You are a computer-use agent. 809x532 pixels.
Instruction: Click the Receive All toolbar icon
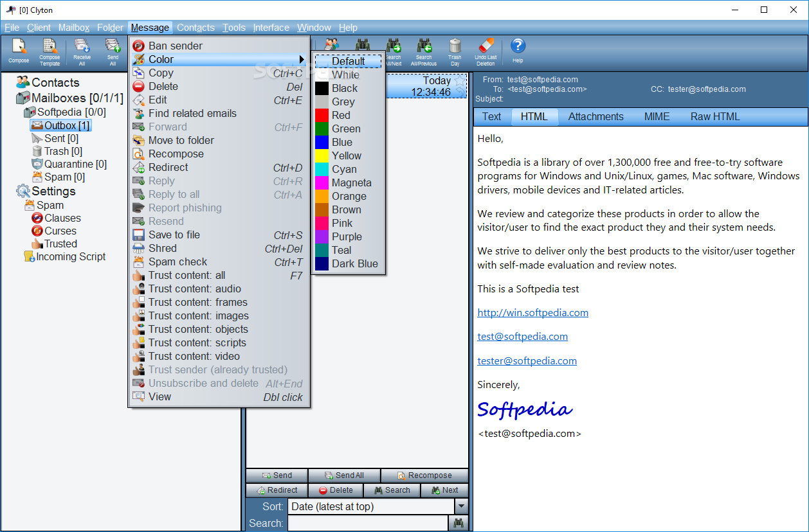coord(82,51)
